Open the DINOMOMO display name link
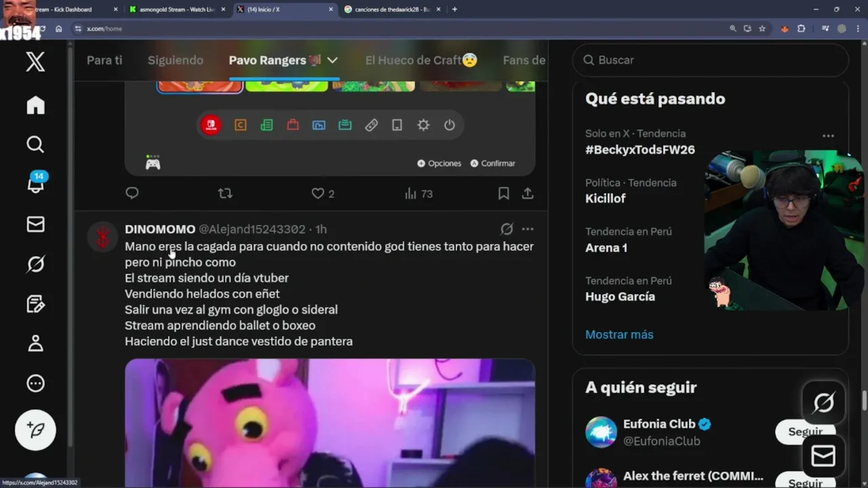Image resolution: width=868 pixels, height=488 pixels. (160, 229)
